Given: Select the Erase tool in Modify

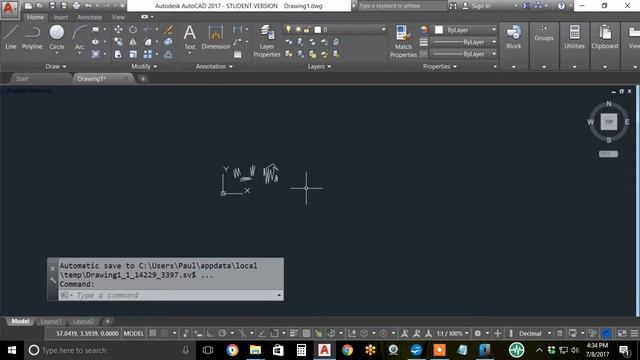Looking at the screenshot, I should 168,29.
